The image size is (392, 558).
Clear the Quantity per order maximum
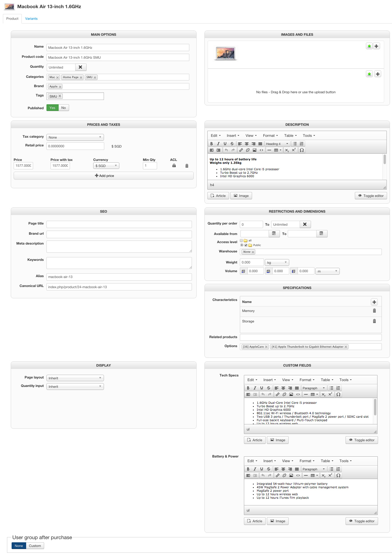click(x=305, y=224)
